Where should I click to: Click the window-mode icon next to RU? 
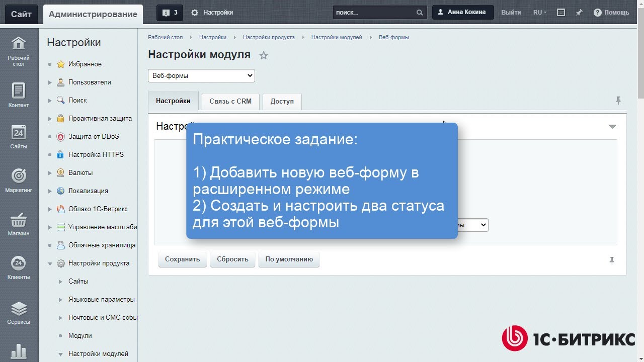coord(561,13)
